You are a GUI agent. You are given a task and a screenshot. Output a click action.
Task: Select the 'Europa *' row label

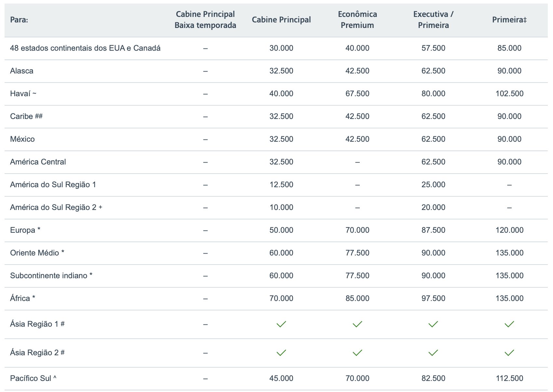[x=25, y=230]
